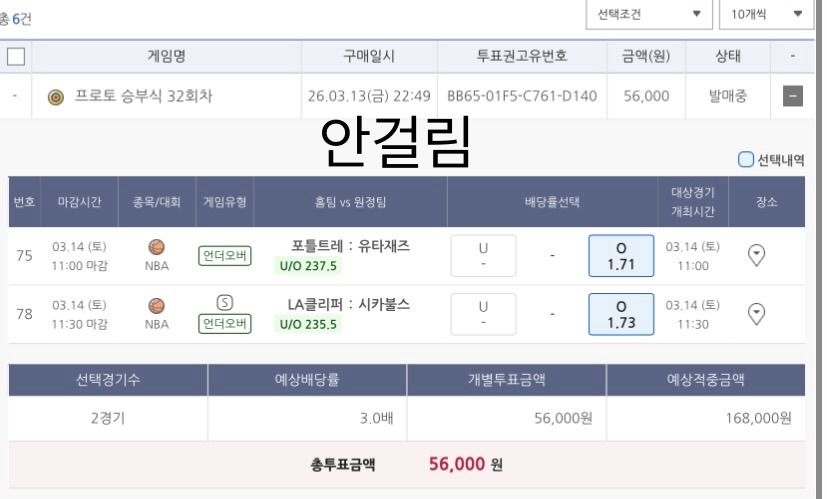The height and width of the screenshot is (499, 827).
Task: Enable the 선택내역 checkbox
Action: tap(746, 159)
